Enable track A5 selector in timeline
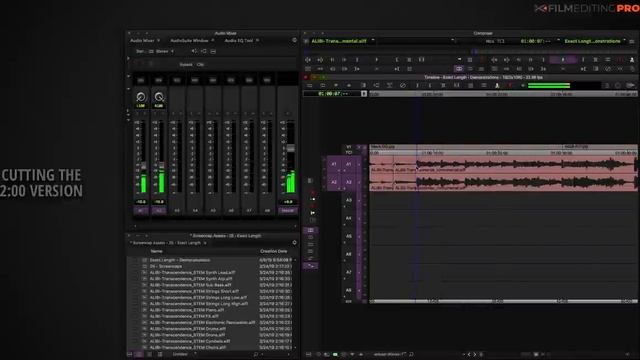Image resolution: width=640 pixels, height=360 pixels. point(349,236)
